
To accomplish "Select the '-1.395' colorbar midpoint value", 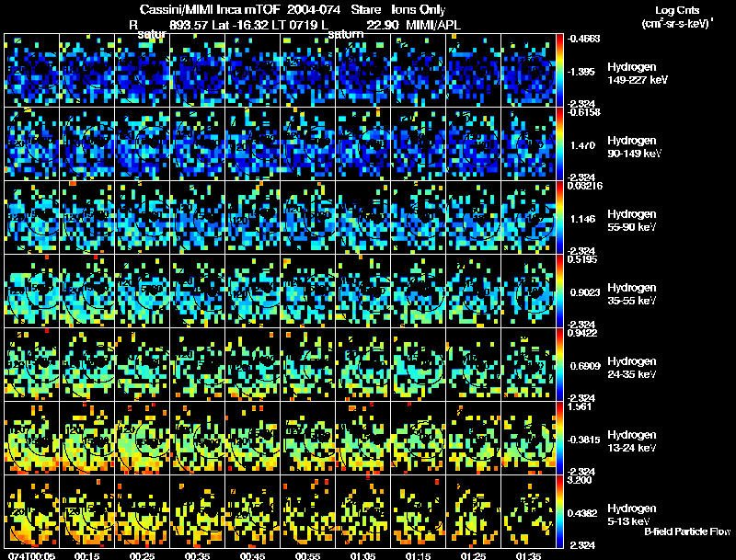I will [582, 72].
